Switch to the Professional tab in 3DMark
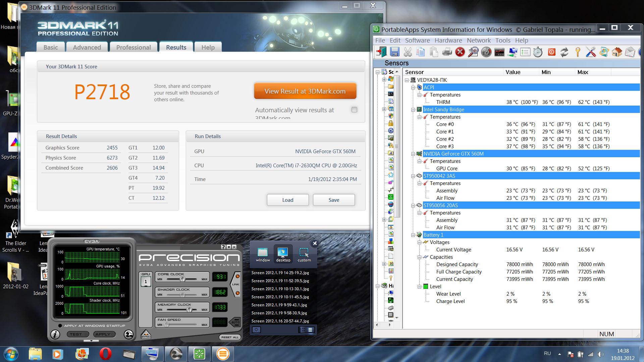This screenshot has width=644, height=362. coord(133,47)
